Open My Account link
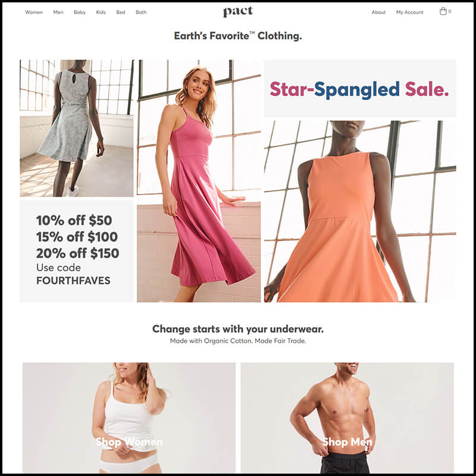476x476 pixels. pyautogui.click(x=409, y=12)
